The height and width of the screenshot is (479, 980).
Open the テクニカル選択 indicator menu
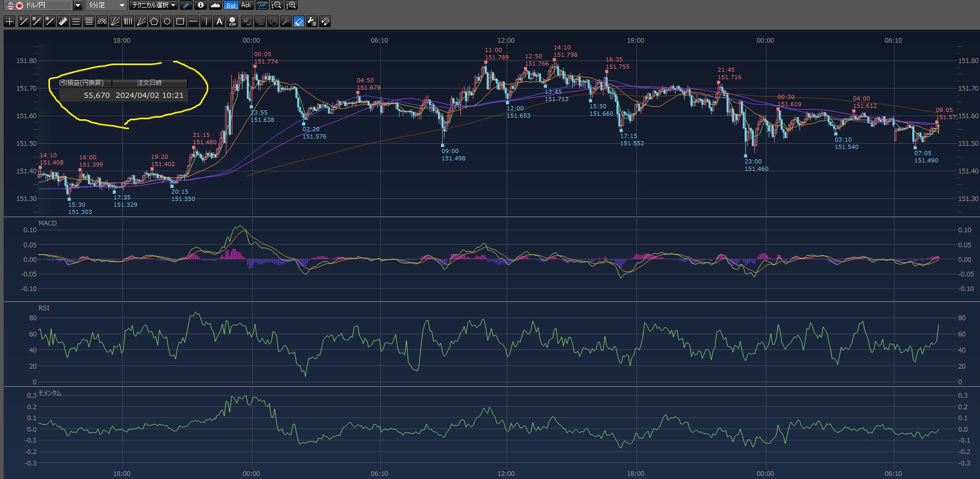click(154, 5)
